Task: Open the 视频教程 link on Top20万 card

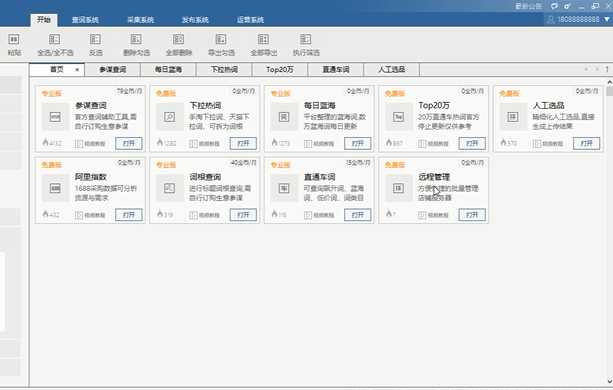Action: [434, 144]
